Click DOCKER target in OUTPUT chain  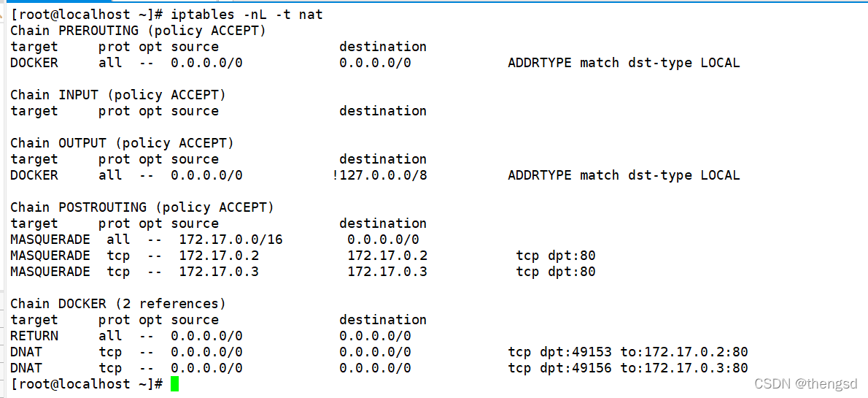point(34,175)
